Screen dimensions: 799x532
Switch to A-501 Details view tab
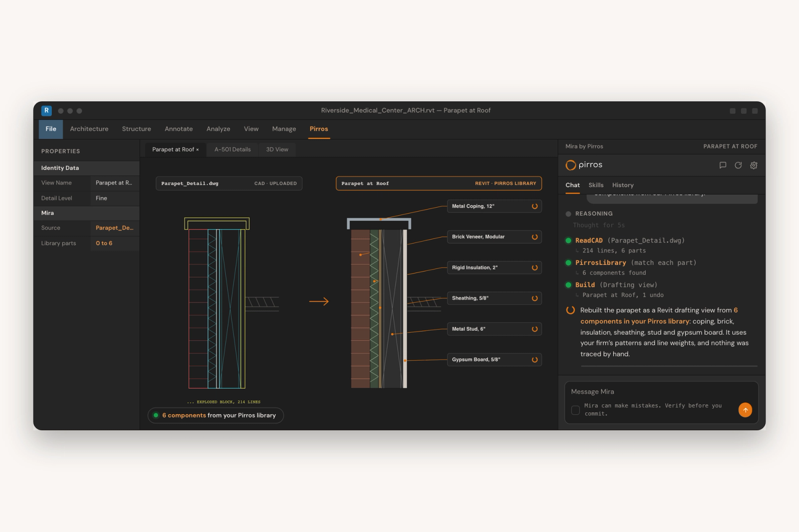(233, 149)
